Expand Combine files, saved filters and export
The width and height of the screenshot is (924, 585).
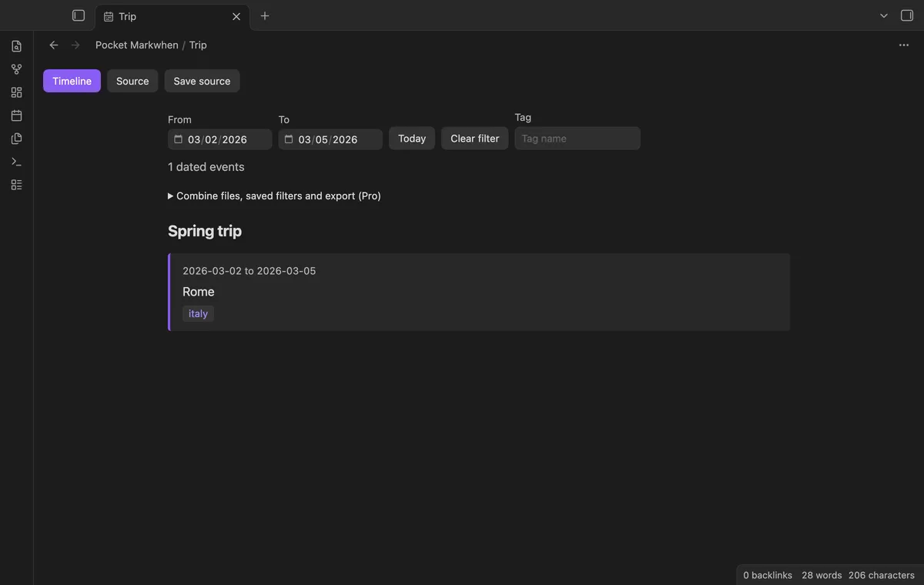click(274, 196)
